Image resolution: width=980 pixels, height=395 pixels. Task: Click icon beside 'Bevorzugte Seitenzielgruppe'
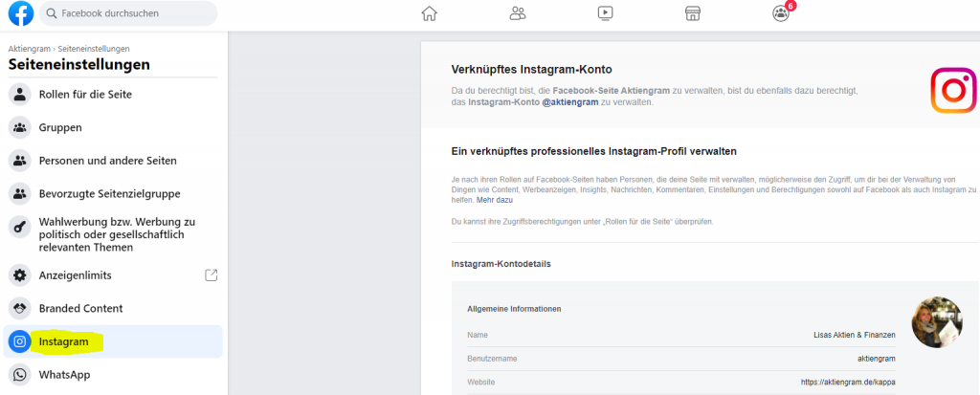click(20, 194)
